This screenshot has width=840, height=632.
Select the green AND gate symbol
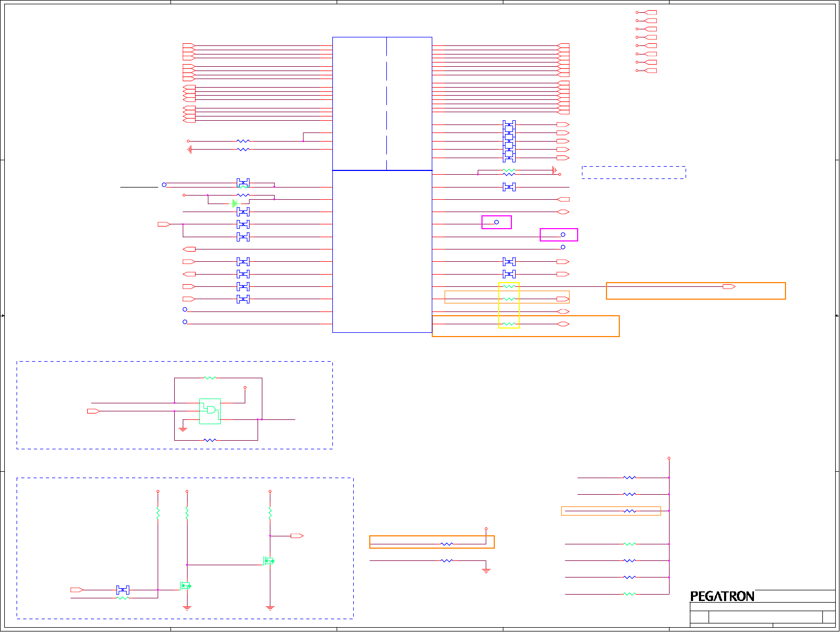point(210,411)
